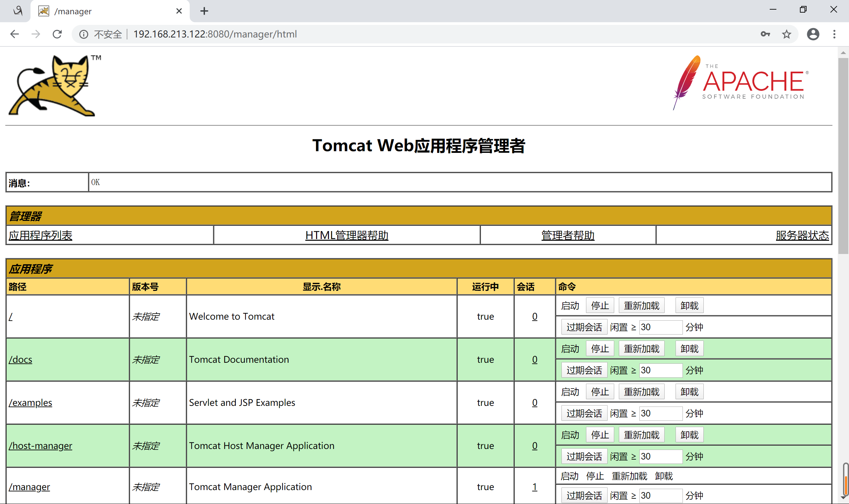
Task: Click the page vertical scrollbar thumb
Action: [x=843, y=156]
